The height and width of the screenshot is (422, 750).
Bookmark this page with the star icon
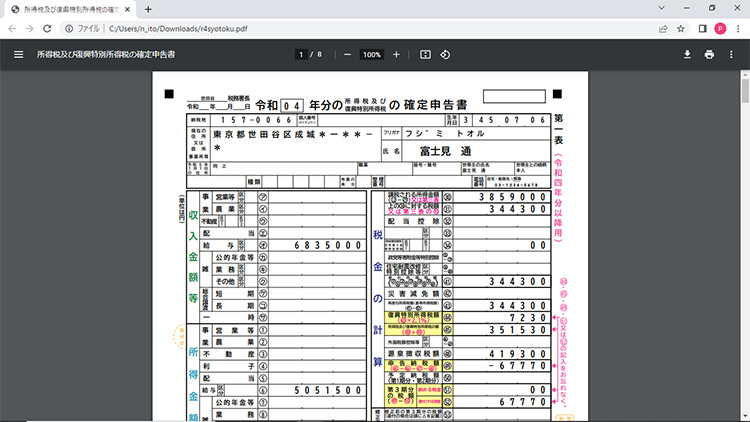tap(680, 29)
